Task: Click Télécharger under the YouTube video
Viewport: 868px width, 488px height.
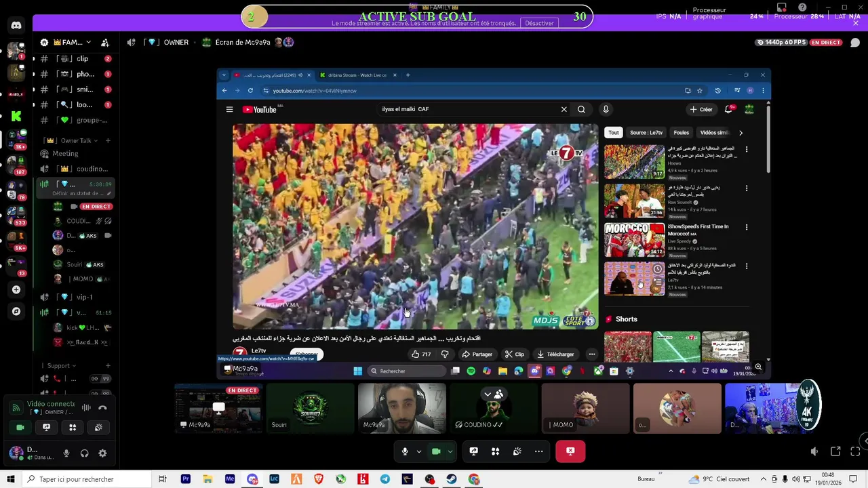Action: [555, 354]
